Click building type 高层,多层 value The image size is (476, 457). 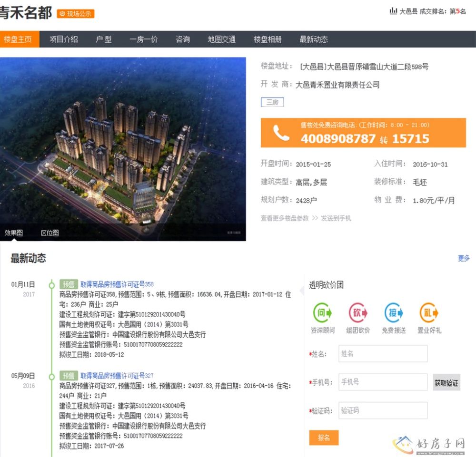click(311, 182)
